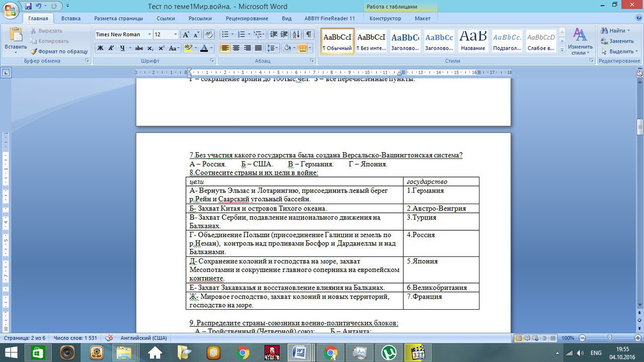The width and height of the screenshot is (644, 362).
Task: Open the Windows Start menu
Action: (11, 352)
